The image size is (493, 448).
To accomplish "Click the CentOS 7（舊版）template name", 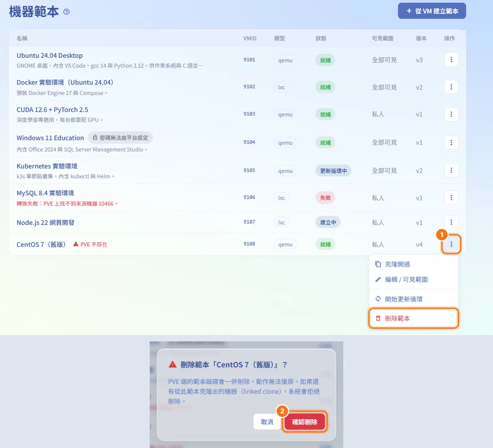I will click(41, 244).
